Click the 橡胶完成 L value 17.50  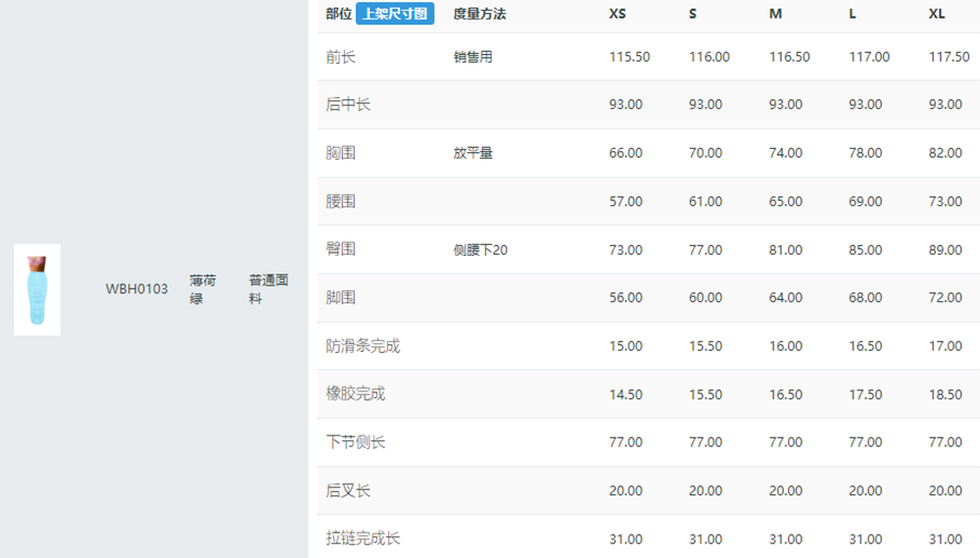pos(865,394)
